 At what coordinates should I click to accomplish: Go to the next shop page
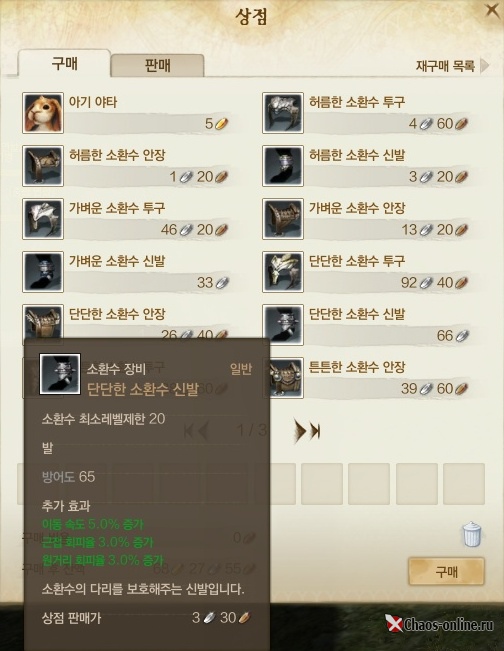pos(299,432)
